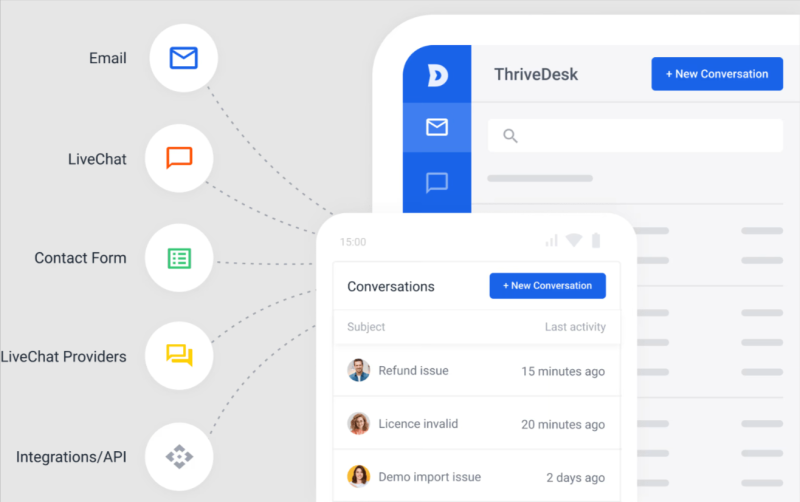The width and height of the screenshot is (800, 502).
Task: Click the Licence invalid sender avatar
Action: [x=359, y=423]
